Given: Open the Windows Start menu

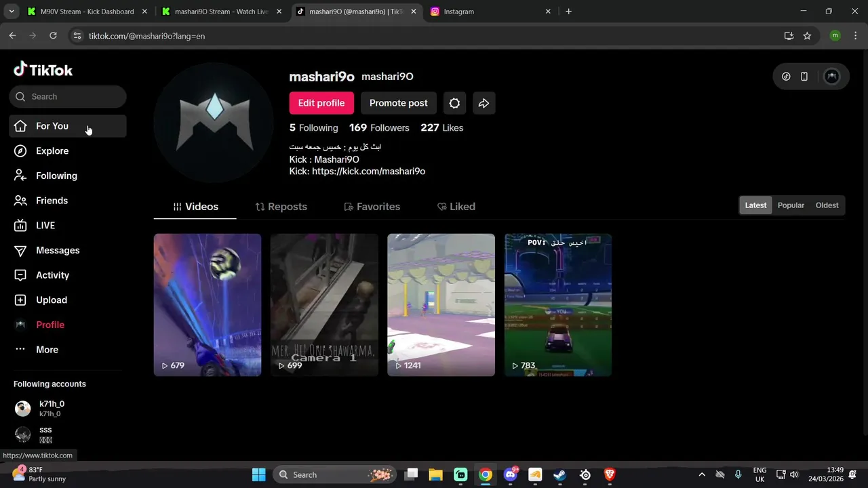Looking at the screenshot, I should click(x=258, y=475).
